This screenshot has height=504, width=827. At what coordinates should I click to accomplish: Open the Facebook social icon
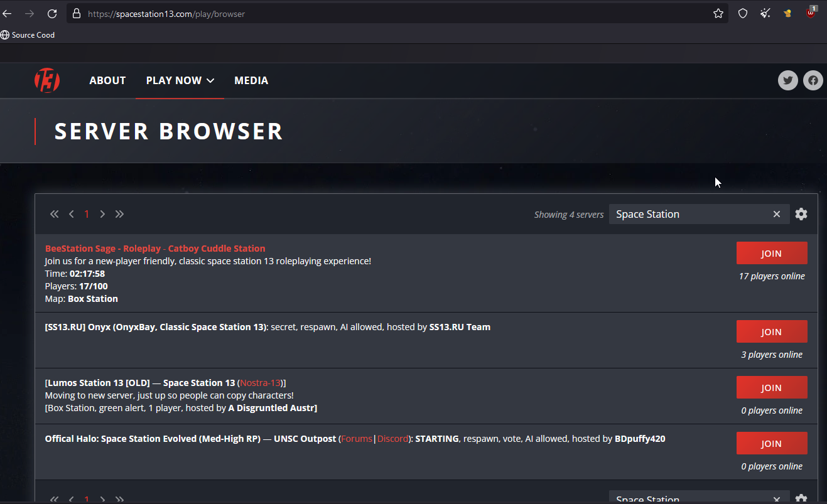click(813, 80)
